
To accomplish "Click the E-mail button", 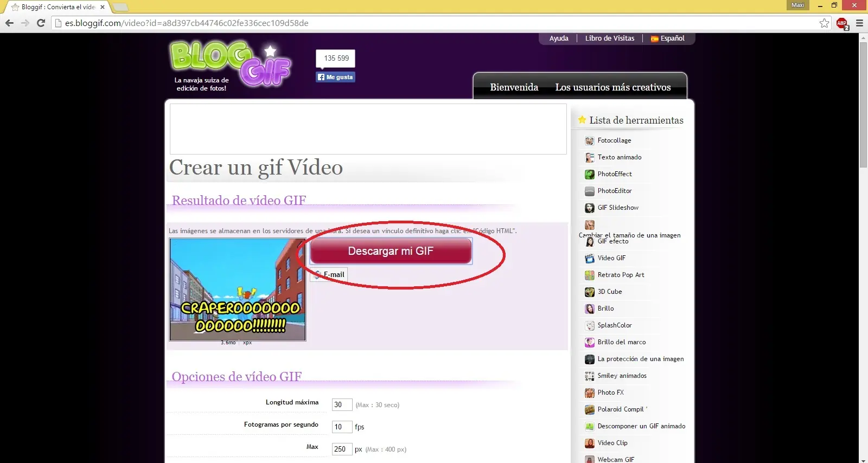I will click(329, 275).
